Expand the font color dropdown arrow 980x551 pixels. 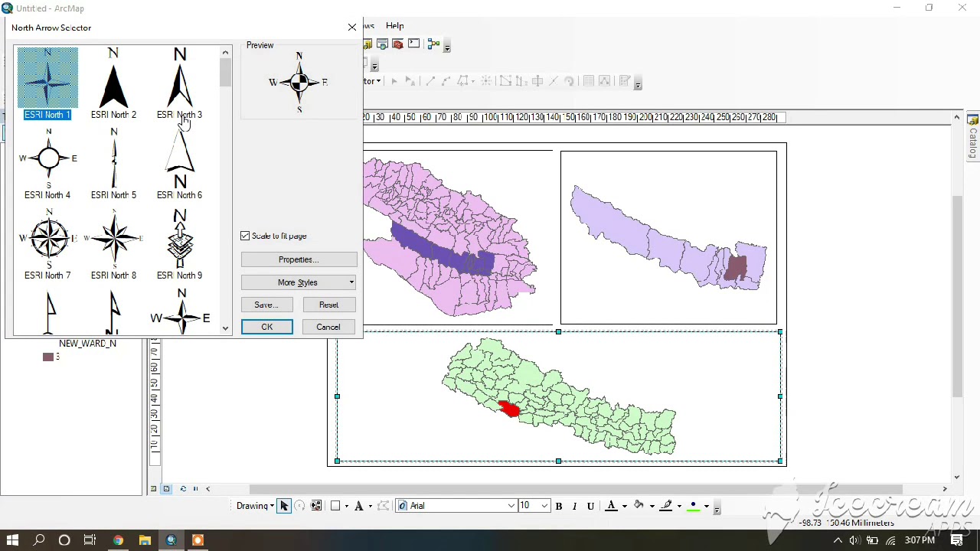(x=624, y=506)
